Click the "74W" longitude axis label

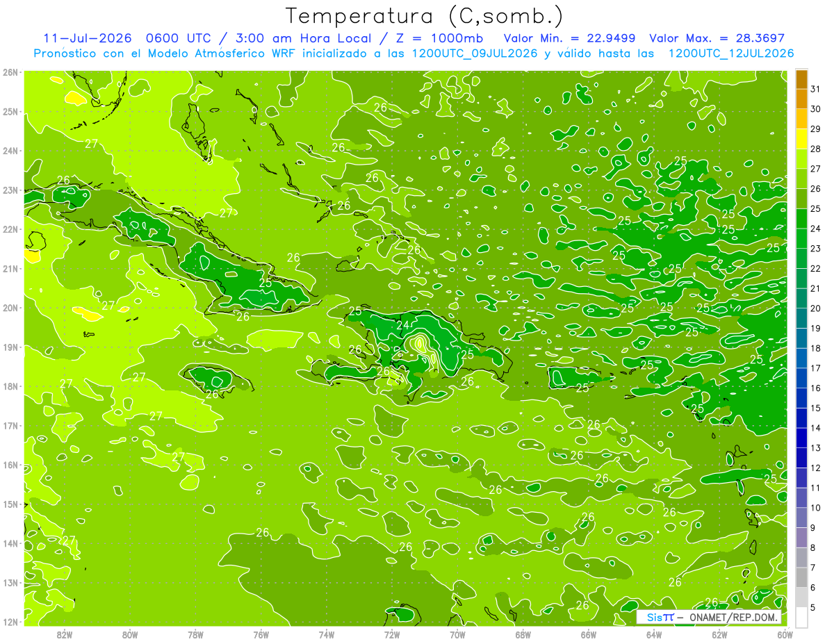[326, 634]
